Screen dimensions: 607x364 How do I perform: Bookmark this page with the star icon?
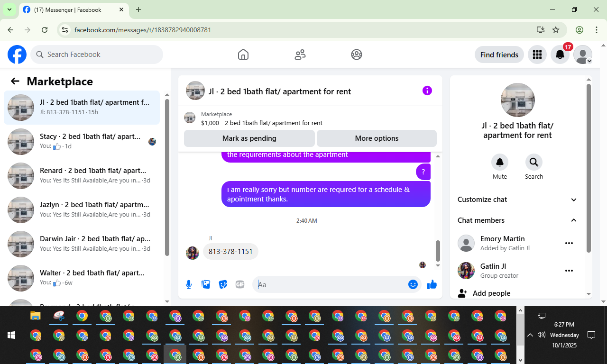tap(556, 30)
